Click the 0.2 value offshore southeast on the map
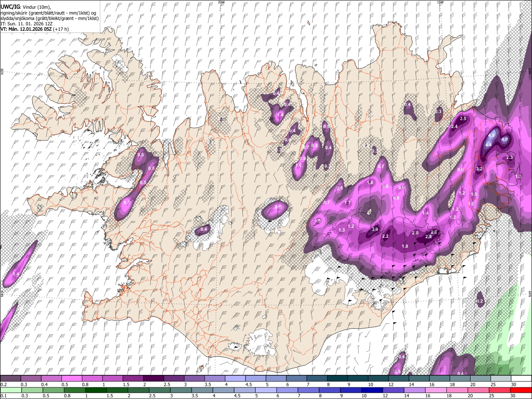The image size is (532, 399). click(480, 301)
